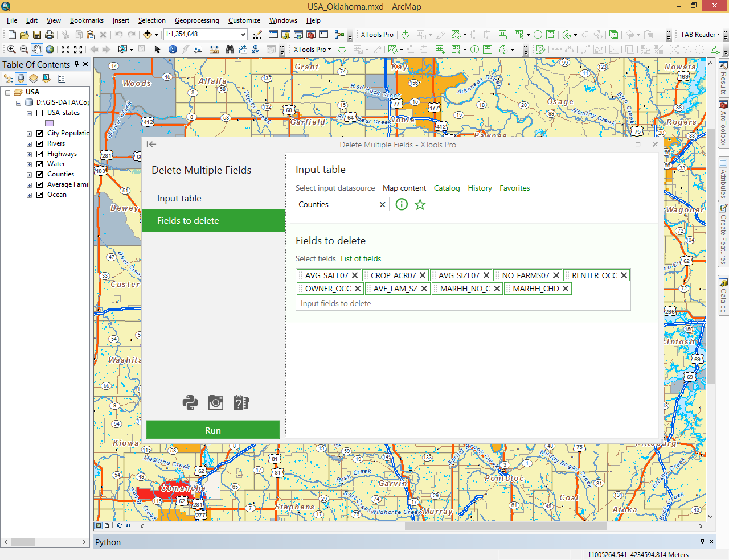This screenshot has height=560, width=729.
Task: Add Counties to favorites with star icon
Action: [x=420, y=204]
